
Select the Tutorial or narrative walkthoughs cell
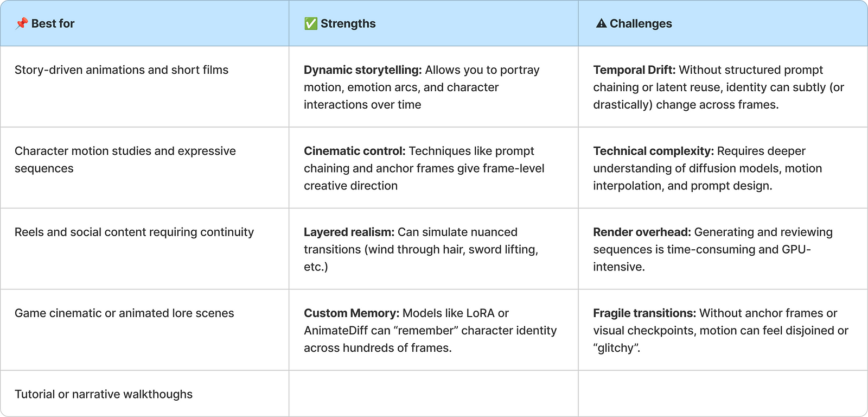coord(104,394)
